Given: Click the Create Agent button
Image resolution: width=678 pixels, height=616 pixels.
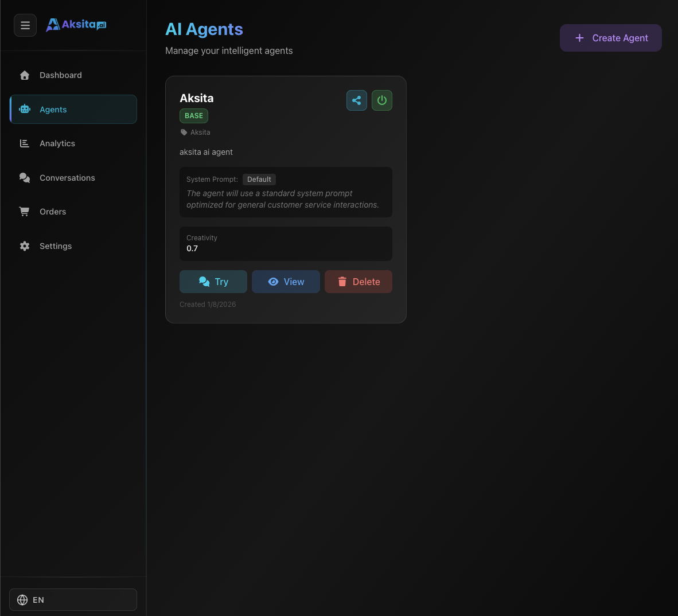Looking at the screenshot, I should point(610,38).
